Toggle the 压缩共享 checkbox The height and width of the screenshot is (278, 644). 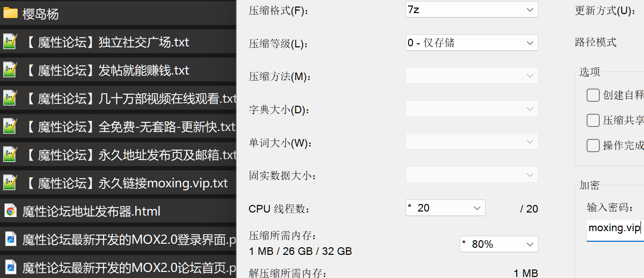point(593,120)
